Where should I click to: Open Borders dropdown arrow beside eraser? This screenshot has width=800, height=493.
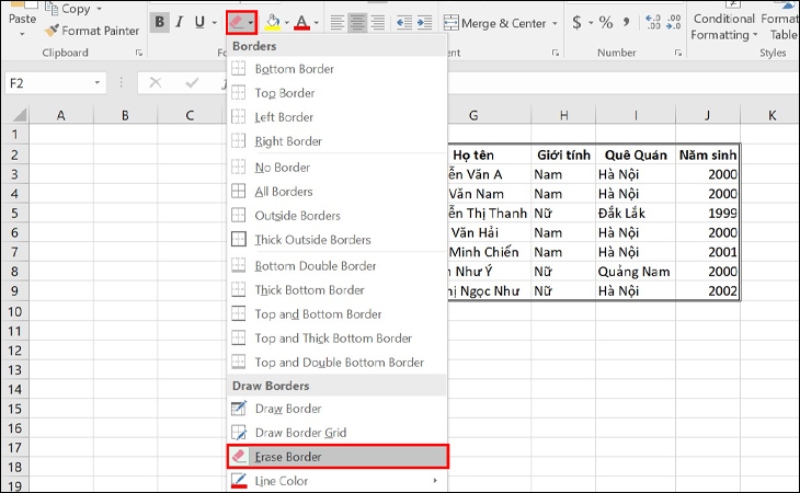251,23
